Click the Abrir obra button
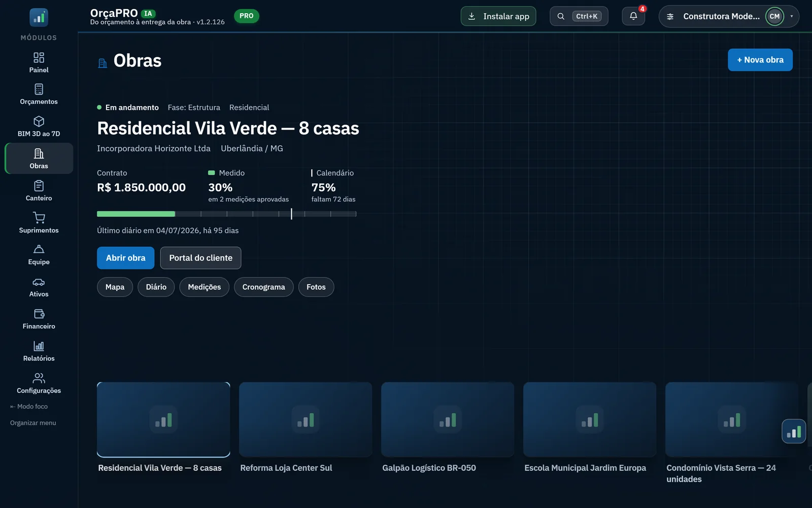This screenshot has height=508, width=812. 126,258
